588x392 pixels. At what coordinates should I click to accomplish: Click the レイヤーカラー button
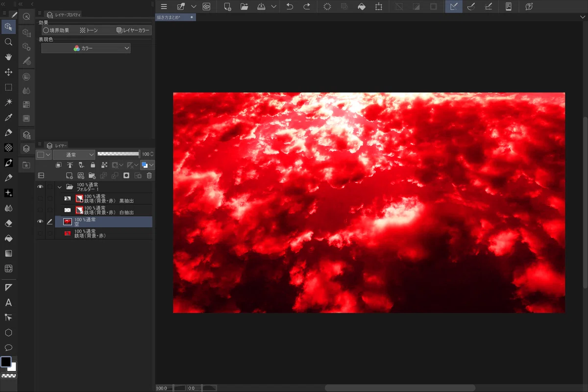(133, 30)
